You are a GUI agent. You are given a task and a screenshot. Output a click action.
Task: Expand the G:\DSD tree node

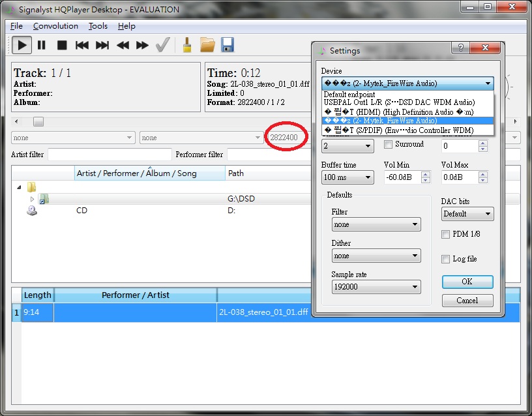32,199
